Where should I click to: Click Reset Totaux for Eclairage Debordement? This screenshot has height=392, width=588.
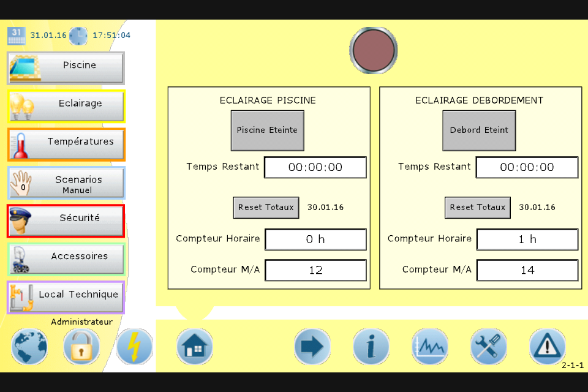[478, 208]
